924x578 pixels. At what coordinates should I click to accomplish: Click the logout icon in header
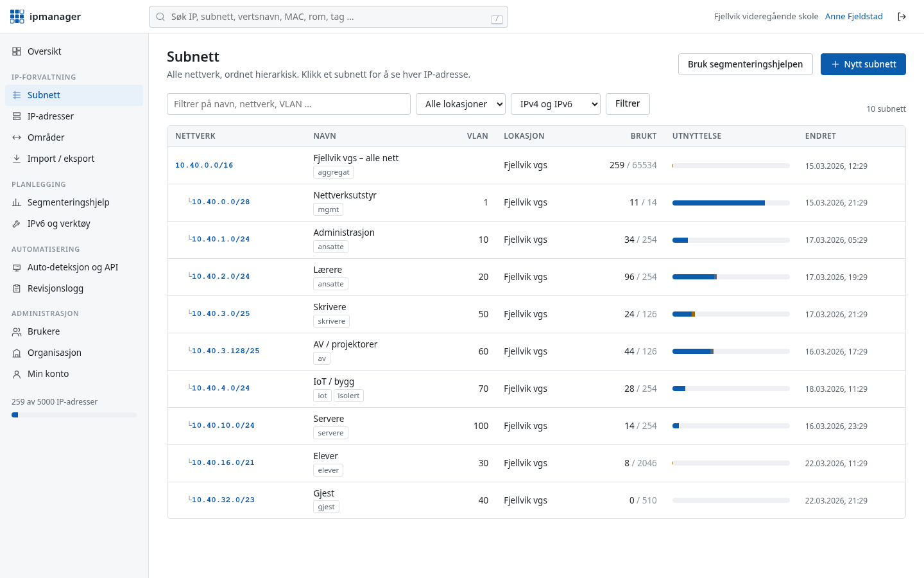[902, 17]
